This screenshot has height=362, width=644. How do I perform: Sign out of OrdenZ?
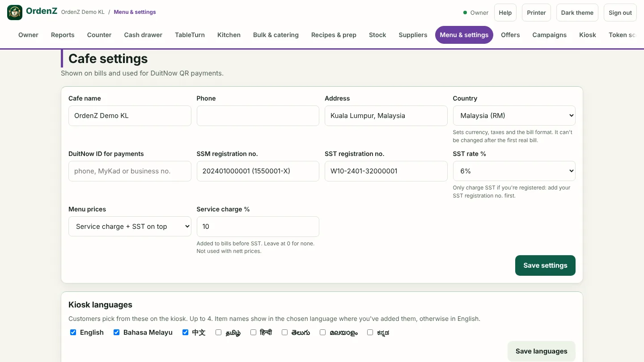click(620, 13)
